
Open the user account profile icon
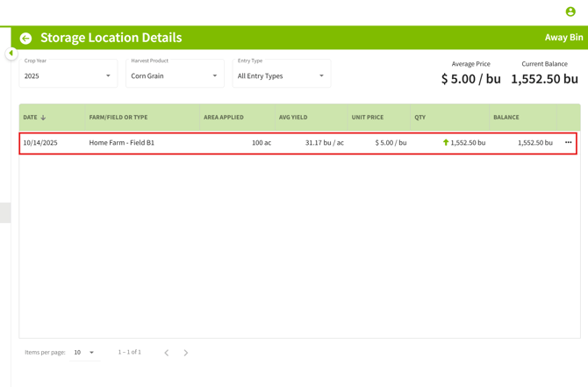(570, 11)
